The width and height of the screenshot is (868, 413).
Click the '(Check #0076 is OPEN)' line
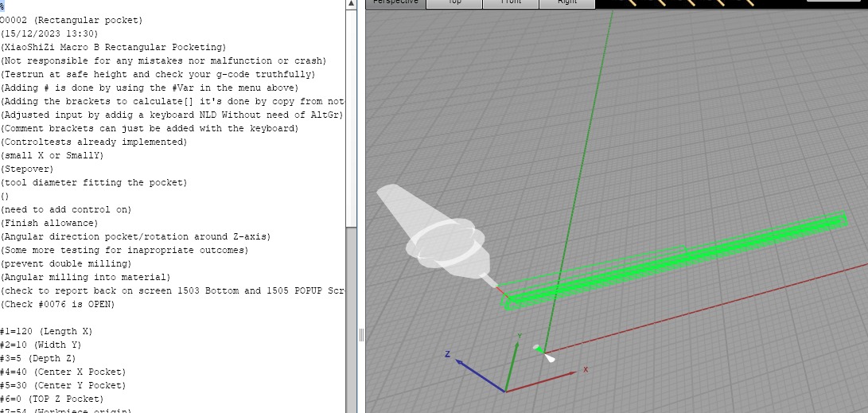coord(57,305)
